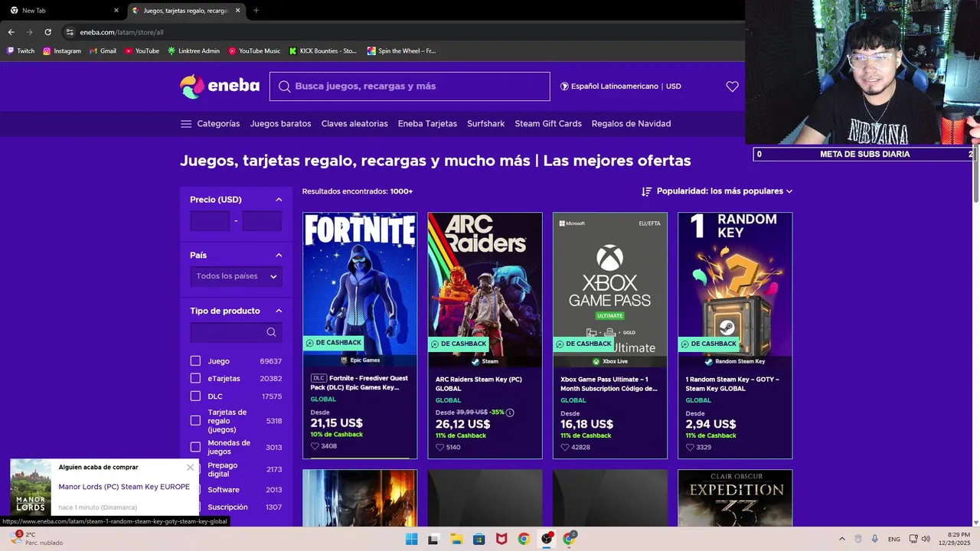980x551 pixels.
Task: Open Manor Lords (PC) Steam Key EUROPE link
Action: point(124,487)
